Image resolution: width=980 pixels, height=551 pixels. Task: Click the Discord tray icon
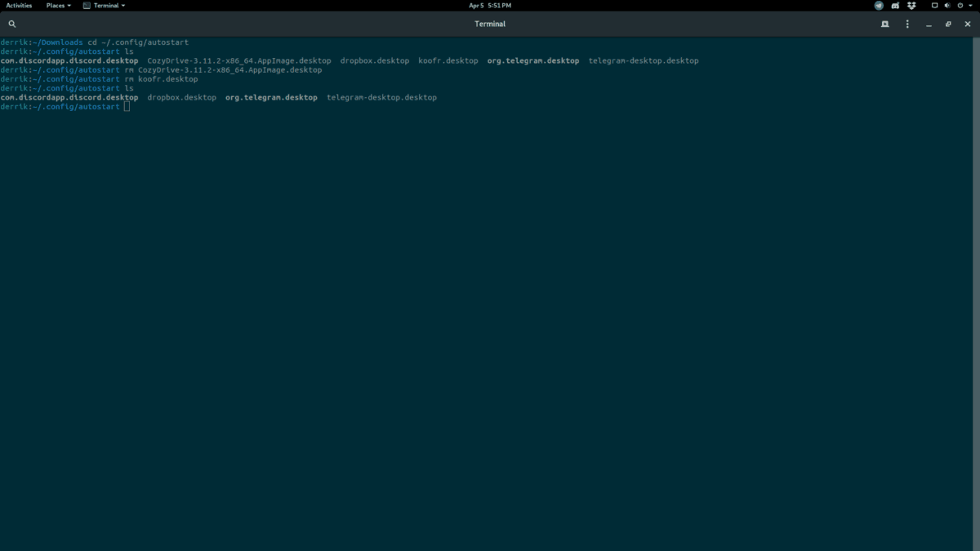895,5
